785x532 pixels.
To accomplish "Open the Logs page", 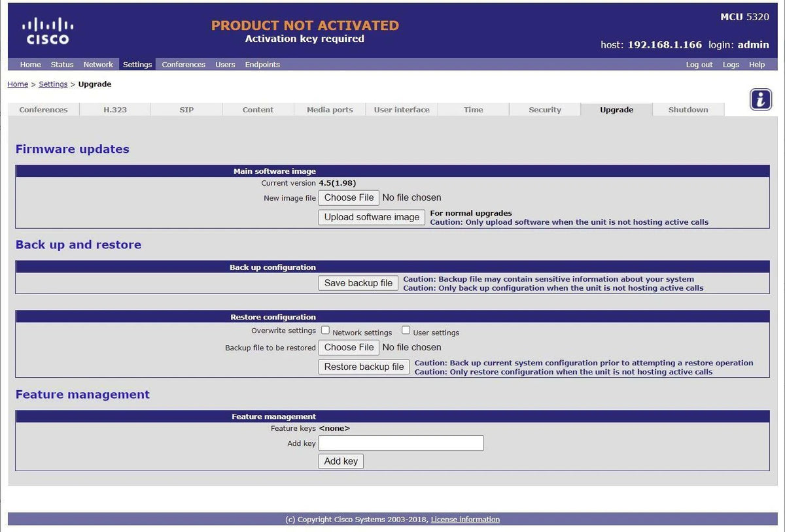I will [731, 65].
